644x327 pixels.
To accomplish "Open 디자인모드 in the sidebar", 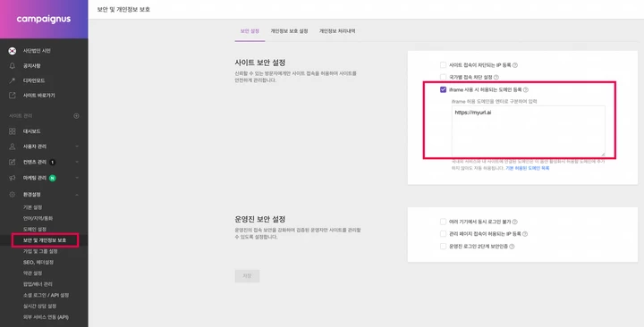I will (x=34, y=80).
